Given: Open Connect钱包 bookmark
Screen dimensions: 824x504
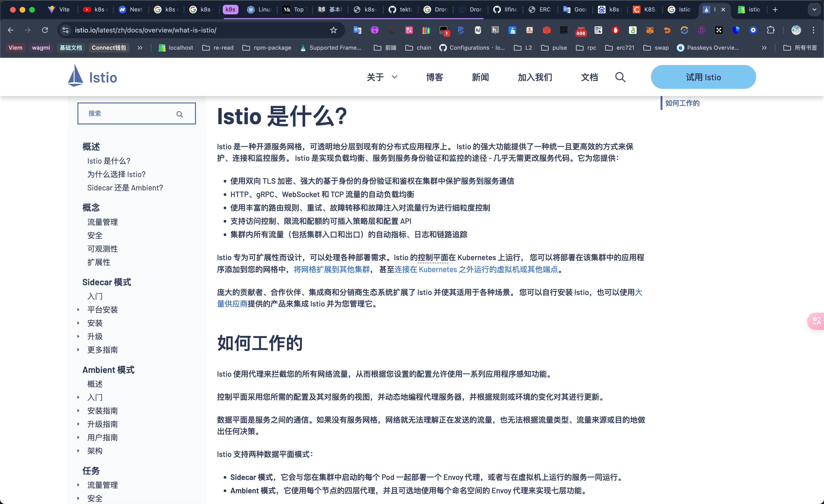Looking at the screenshot, I should coord(109,48).
